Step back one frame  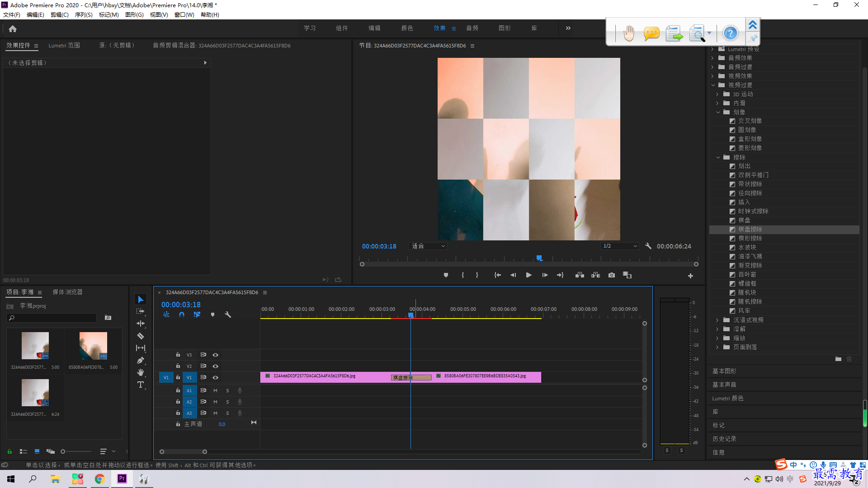coord(513,275)
